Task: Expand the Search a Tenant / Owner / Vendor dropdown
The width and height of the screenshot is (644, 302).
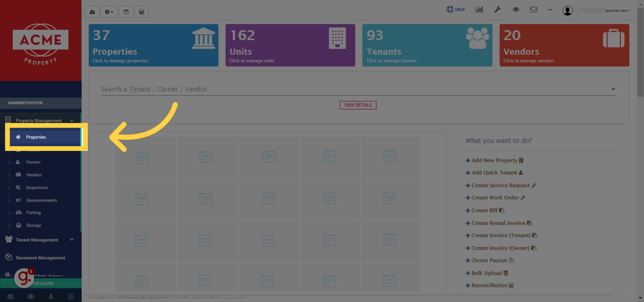Action: click(612, 89)
